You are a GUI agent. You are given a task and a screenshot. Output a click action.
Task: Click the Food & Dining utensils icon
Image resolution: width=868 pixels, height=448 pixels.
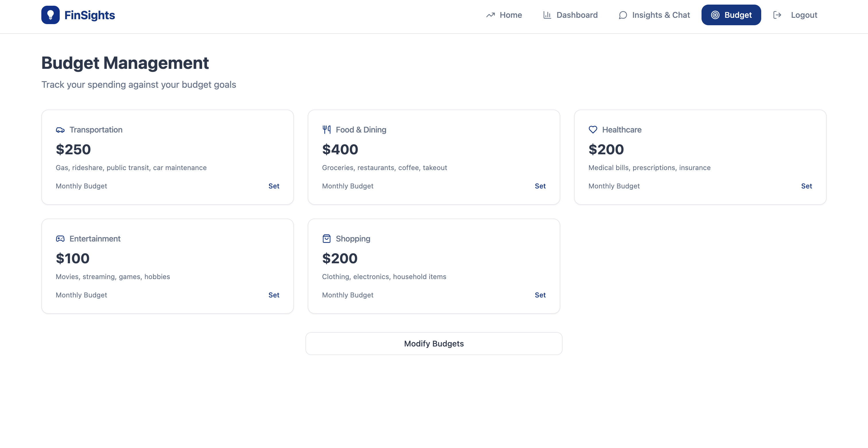tap(326, 130)
